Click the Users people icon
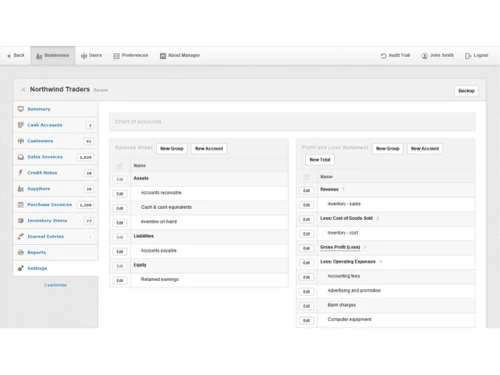This screenshot has height=375, width=500. click(x=84, y=56)
